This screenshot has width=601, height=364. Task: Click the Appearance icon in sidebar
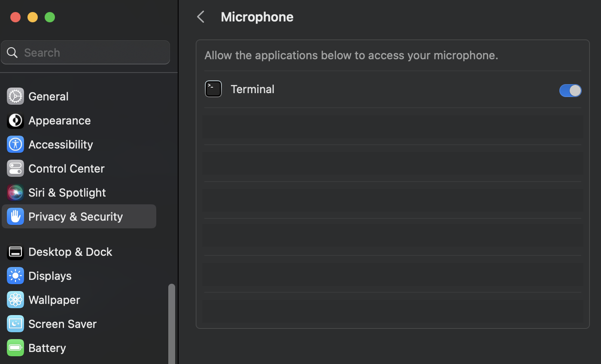tap(15, 120)
